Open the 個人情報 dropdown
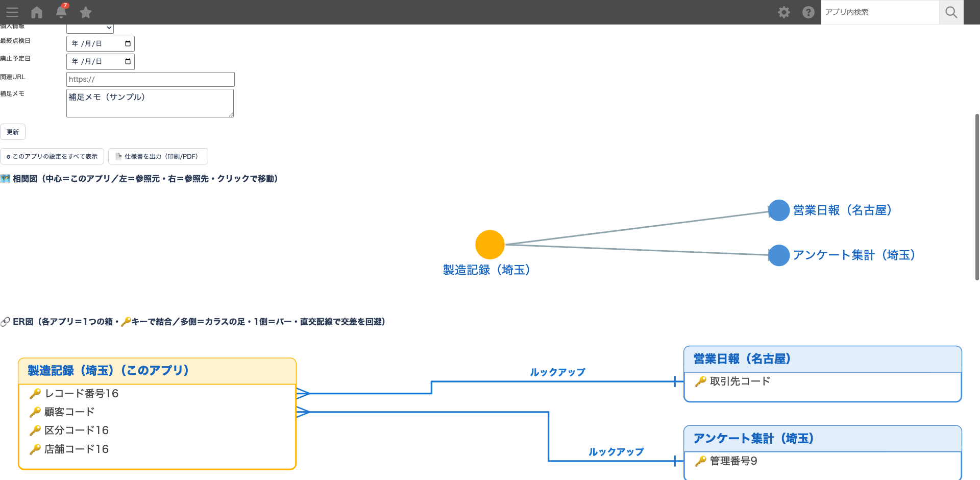 coord(90,28)
